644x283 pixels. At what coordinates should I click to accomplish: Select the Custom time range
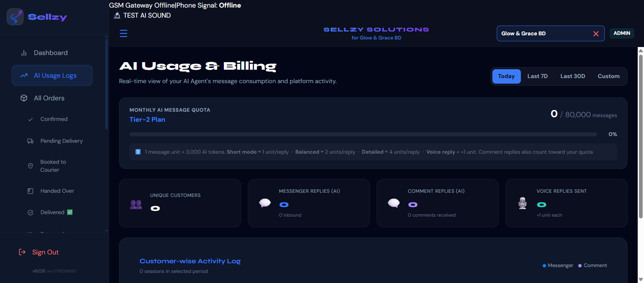(608, 76)
